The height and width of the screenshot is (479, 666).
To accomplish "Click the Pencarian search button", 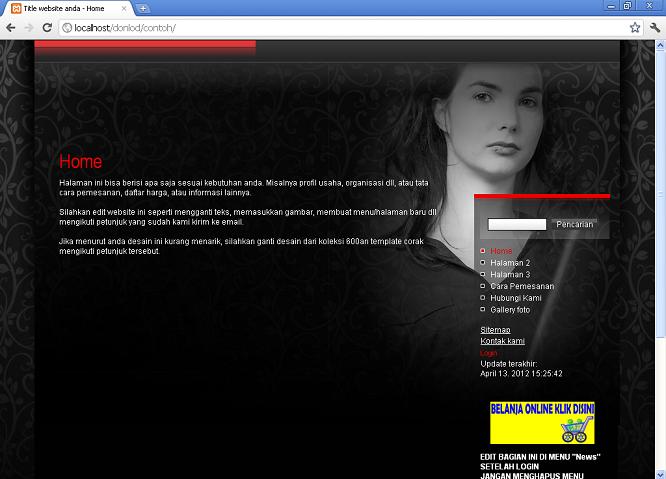I will (574, 224).
